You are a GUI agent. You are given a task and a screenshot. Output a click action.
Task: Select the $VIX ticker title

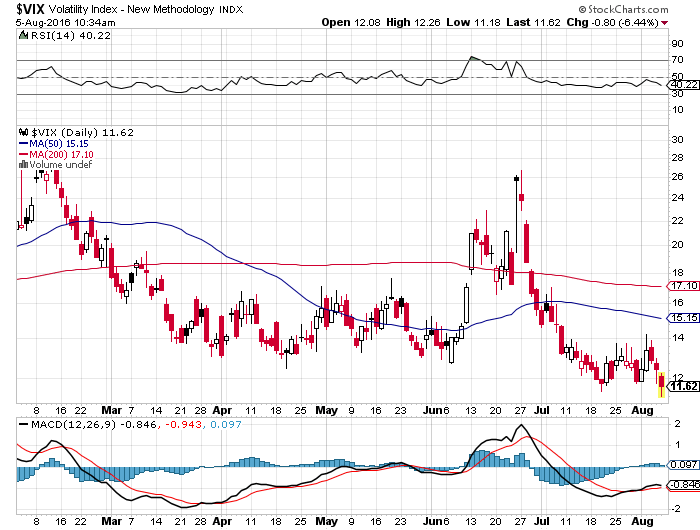click(30, 8)
